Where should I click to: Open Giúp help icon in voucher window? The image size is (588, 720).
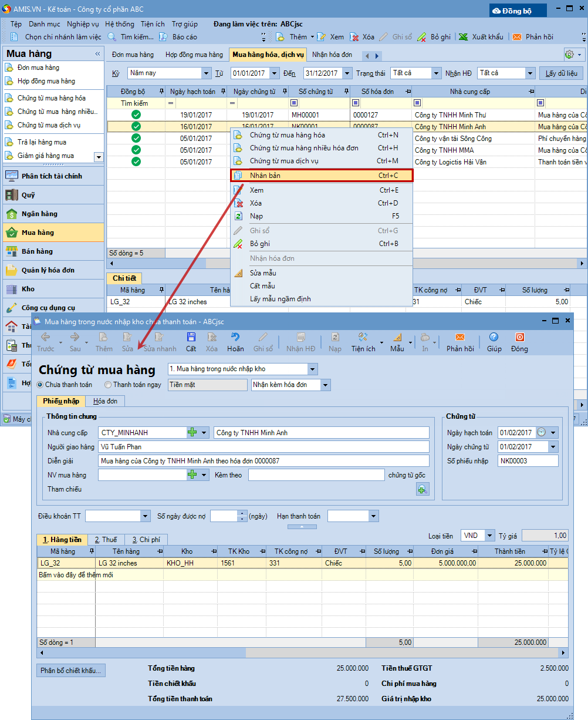point(494,337)
